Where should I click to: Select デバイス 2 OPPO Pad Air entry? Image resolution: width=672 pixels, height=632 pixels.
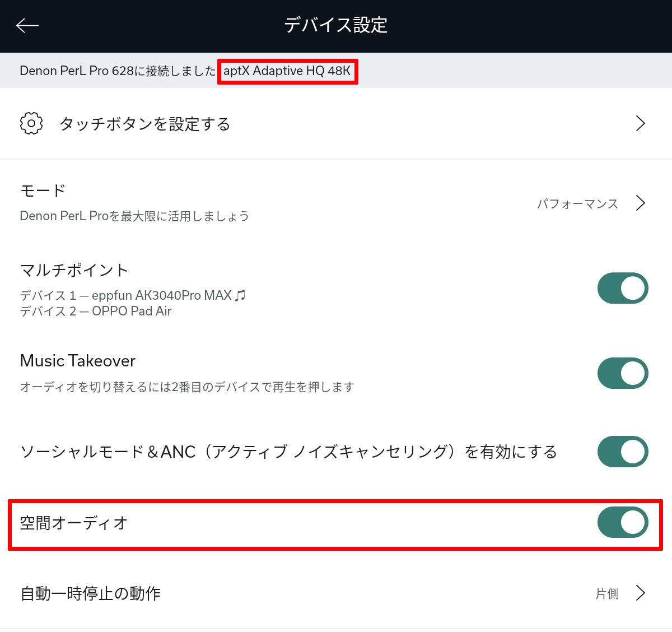click(x=96, y=311)
